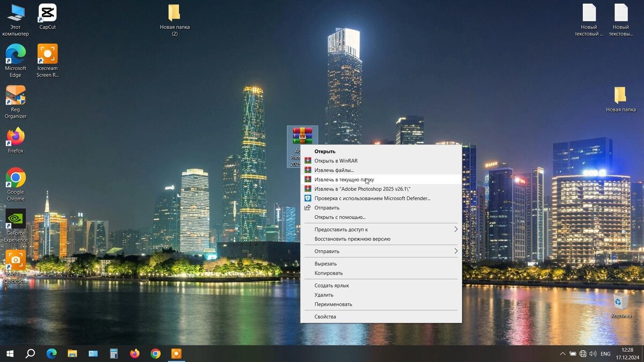Open the volume control in system tray
644x362 pixels.
click(593, 354)
